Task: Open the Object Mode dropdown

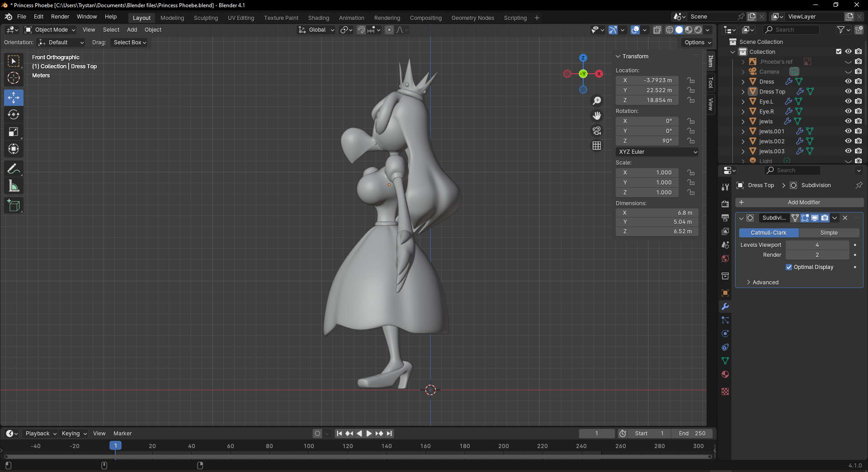Action: (x=50, y=30)
